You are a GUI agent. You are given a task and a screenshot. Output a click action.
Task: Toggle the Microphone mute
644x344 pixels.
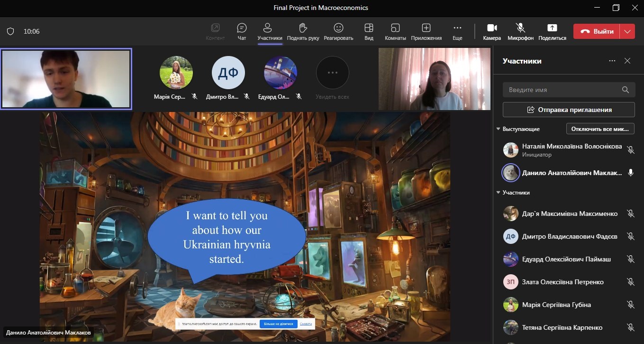tap(520, 28)
